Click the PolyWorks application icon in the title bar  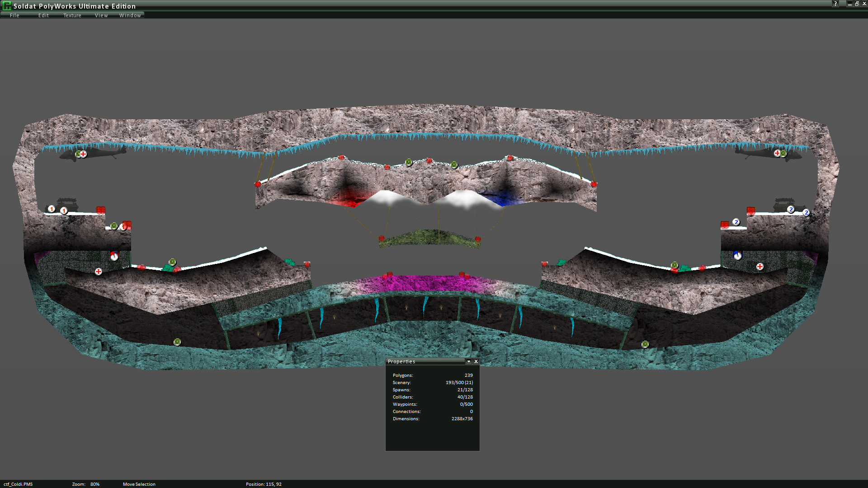tap(7, 6)
